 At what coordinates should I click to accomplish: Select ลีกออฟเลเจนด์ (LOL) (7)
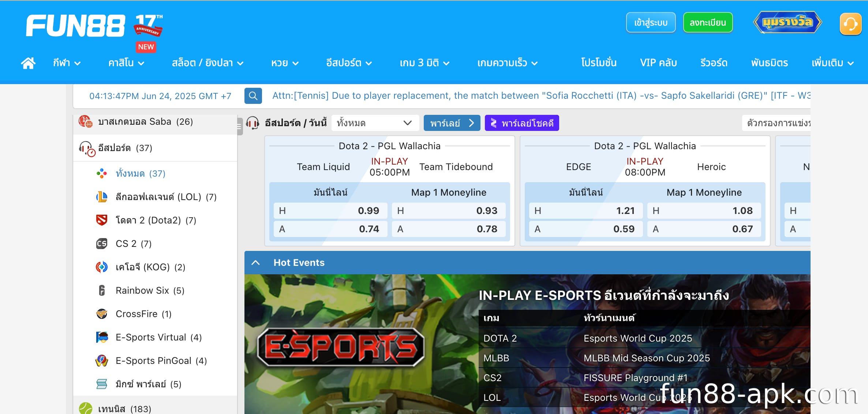click(x=155, y=197)
